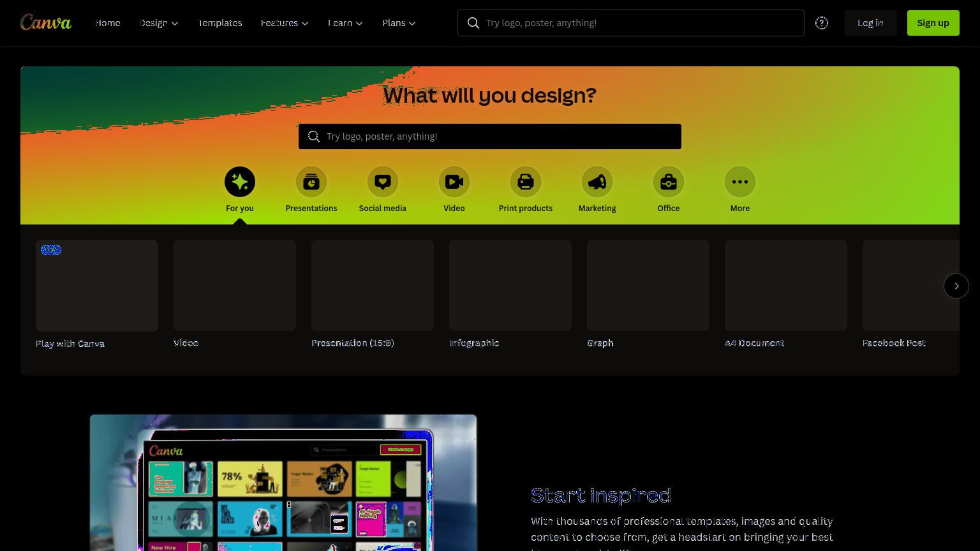The height and width of the screenshot is (551, 980).
Task: Open the Plans dropdown menu
Action: (x=399, y=23)
